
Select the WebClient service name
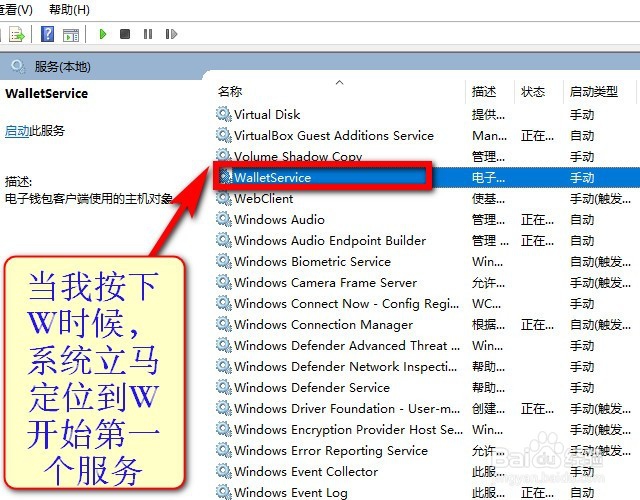coord(264,199)
